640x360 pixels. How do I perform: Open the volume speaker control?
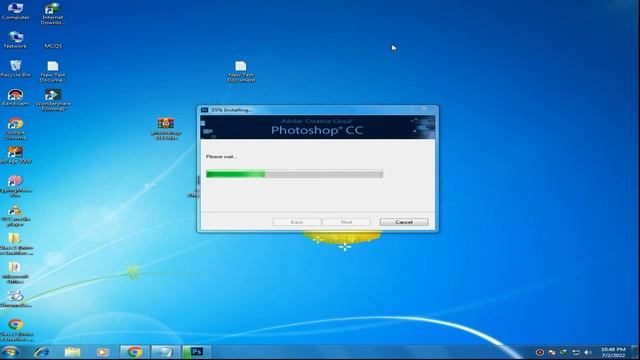(588, 352)
